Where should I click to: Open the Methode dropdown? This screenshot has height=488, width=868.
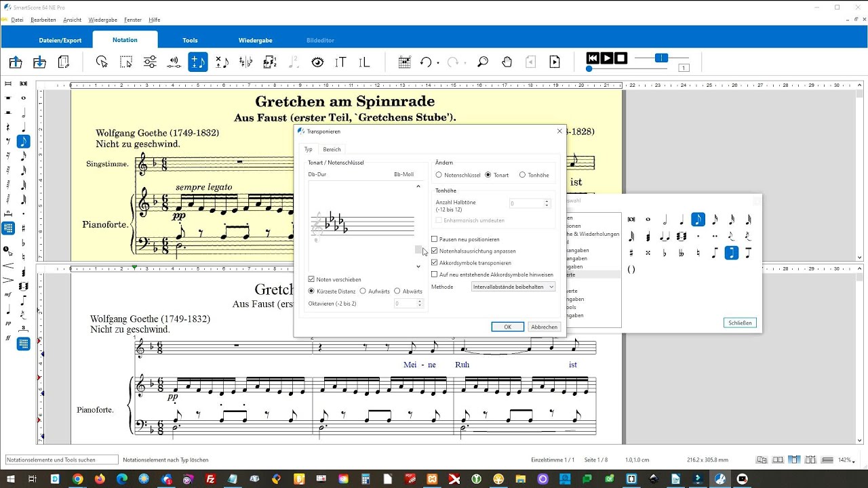(513, 287)
